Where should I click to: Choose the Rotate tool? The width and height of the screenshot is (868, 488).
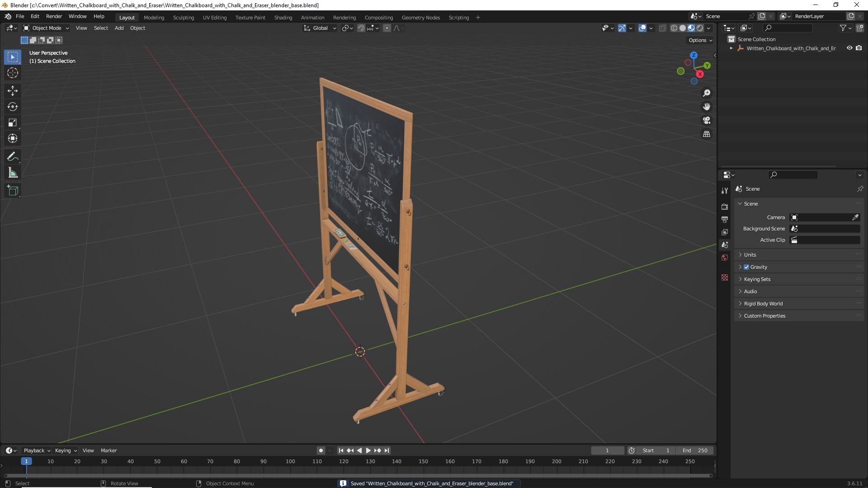(x=13, y=107)
